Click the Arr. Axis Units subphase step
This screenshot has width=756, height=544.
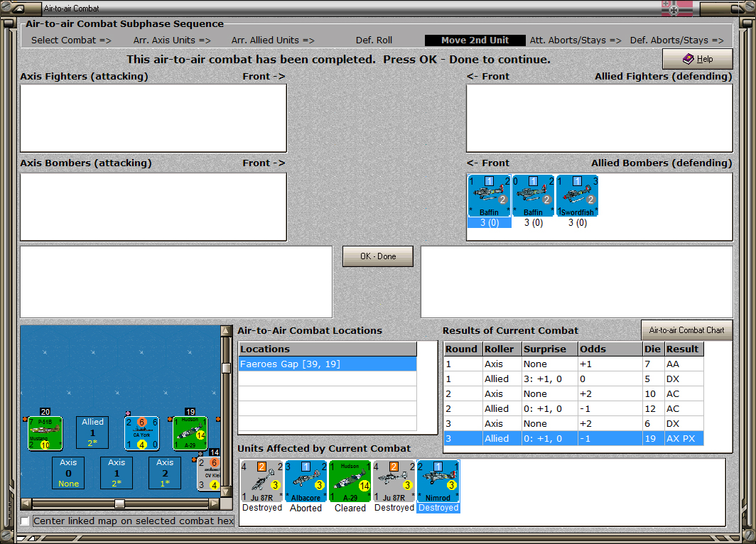pos(172,40)
